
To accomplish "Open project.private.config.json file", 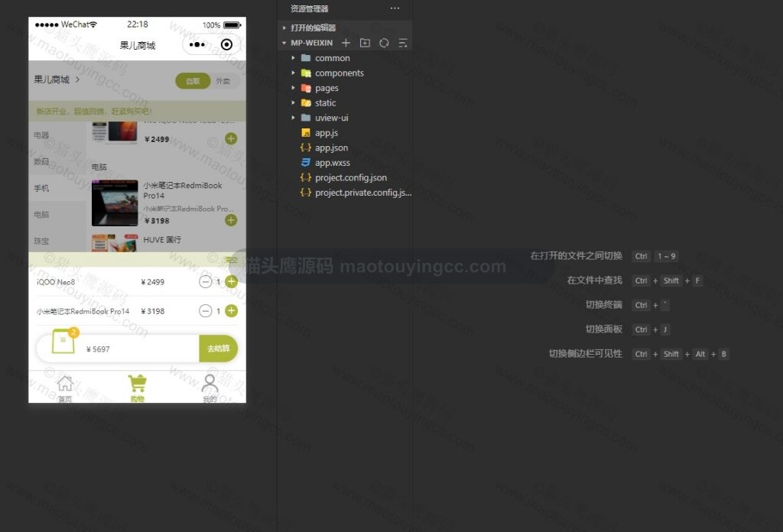I will click(x=363, y=193).
